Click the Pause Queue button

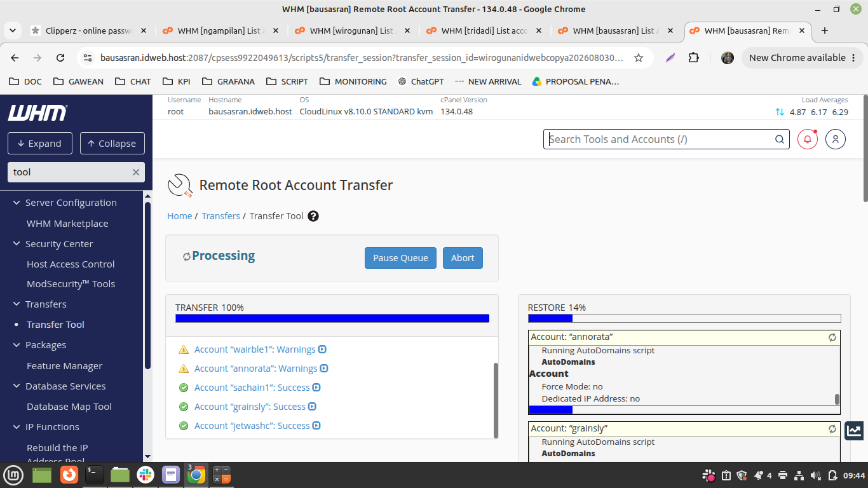[400, 258]
